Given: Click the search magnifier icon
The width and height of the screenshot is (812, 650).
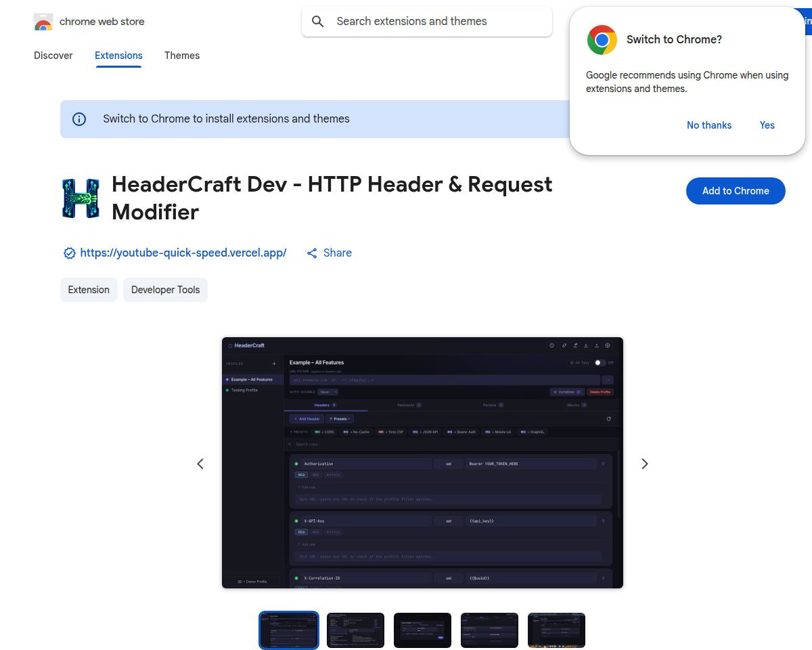Looking at the screenshot, I should (318, 22).
